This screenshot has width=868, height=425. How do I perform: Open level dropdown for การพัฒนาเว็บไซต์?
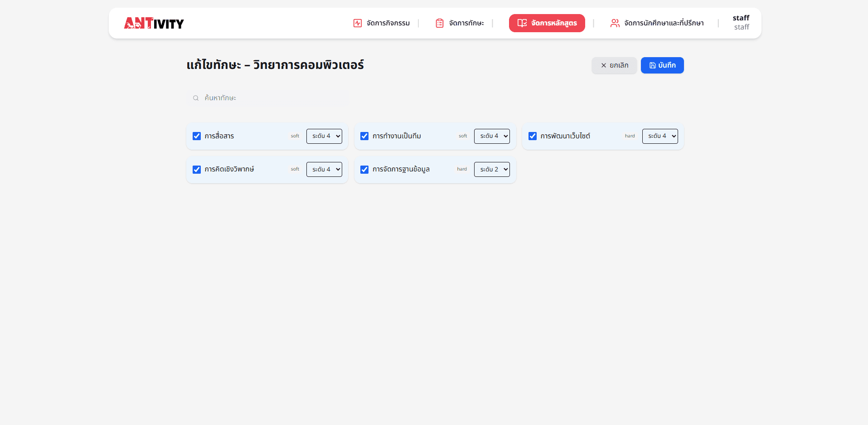click(x=660, y=136)
